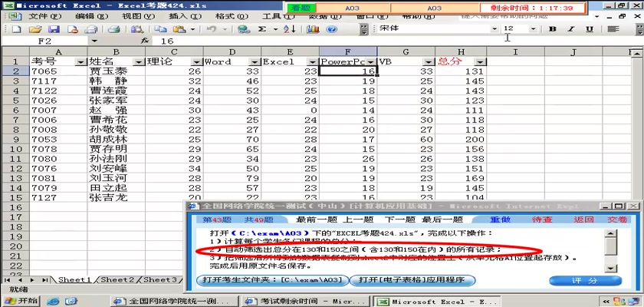Click the 看题 green button at top
This screenshot has width=644, height=307.
point(302,8)
